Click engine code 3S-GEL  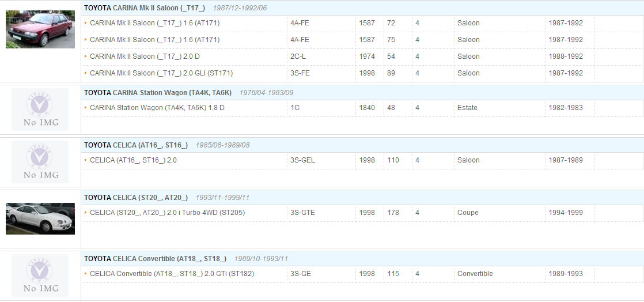coord(302,160)
